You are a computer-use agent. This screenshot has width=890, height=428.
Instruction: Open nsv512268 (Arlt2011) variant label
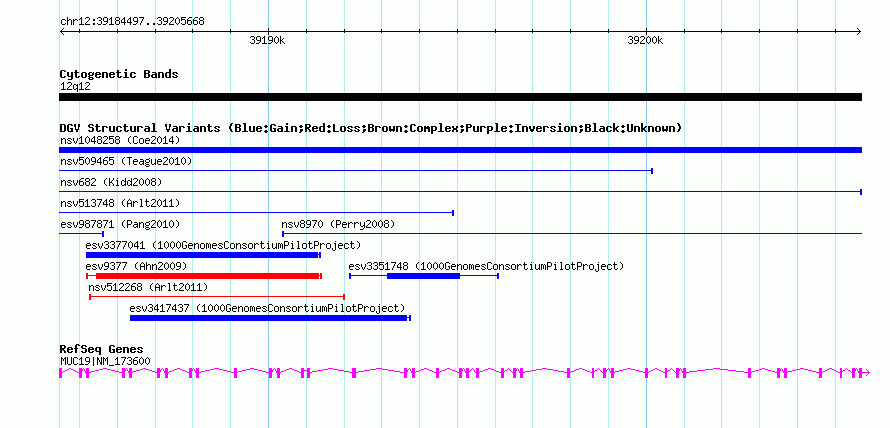148,287
